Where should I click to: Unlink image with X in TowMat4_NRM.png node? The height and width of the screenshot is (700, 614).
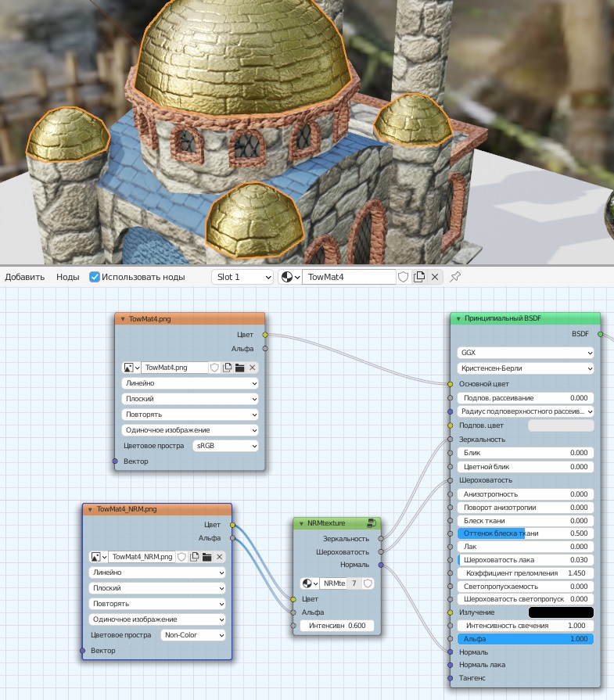219,557
